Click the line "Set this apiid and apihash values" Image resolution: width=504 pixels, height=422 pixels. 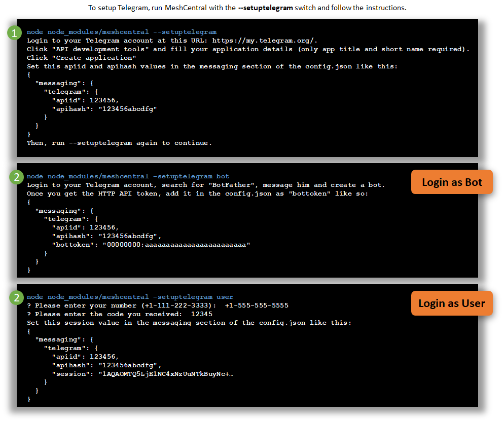click(x=212, y=66)
